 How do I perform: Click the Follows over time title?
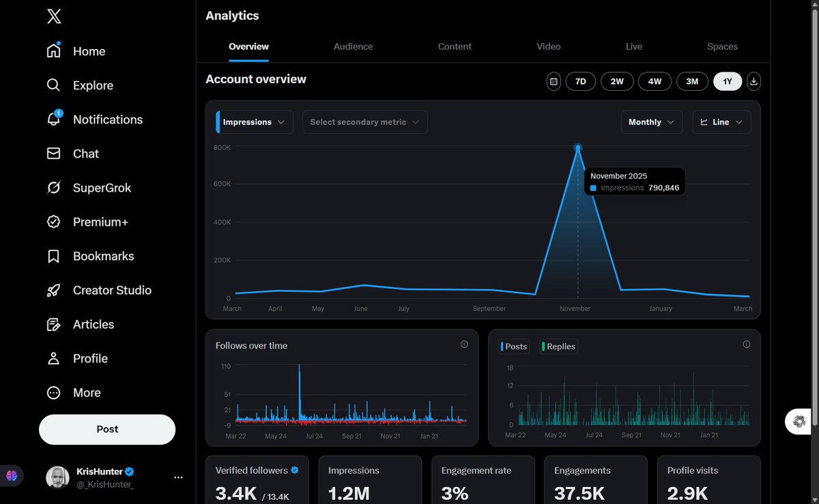coord(251,346)
